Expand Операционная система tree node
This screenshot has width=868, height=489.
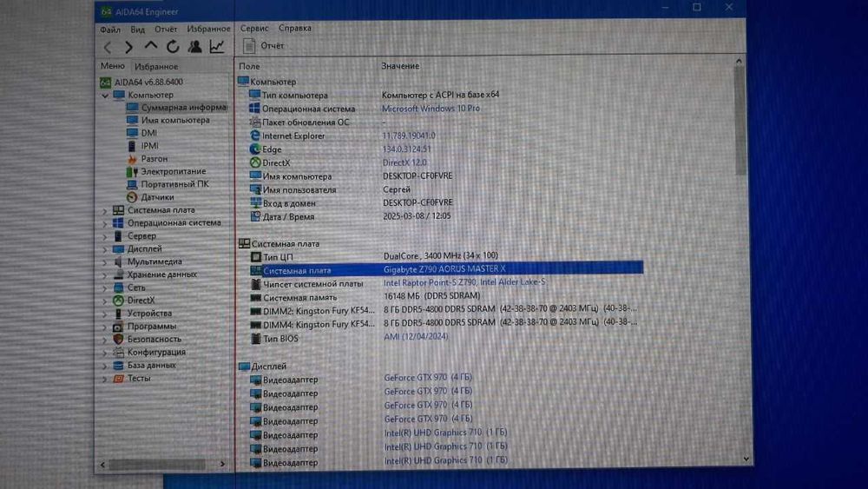pyautogui.click(x=105, y=223)
